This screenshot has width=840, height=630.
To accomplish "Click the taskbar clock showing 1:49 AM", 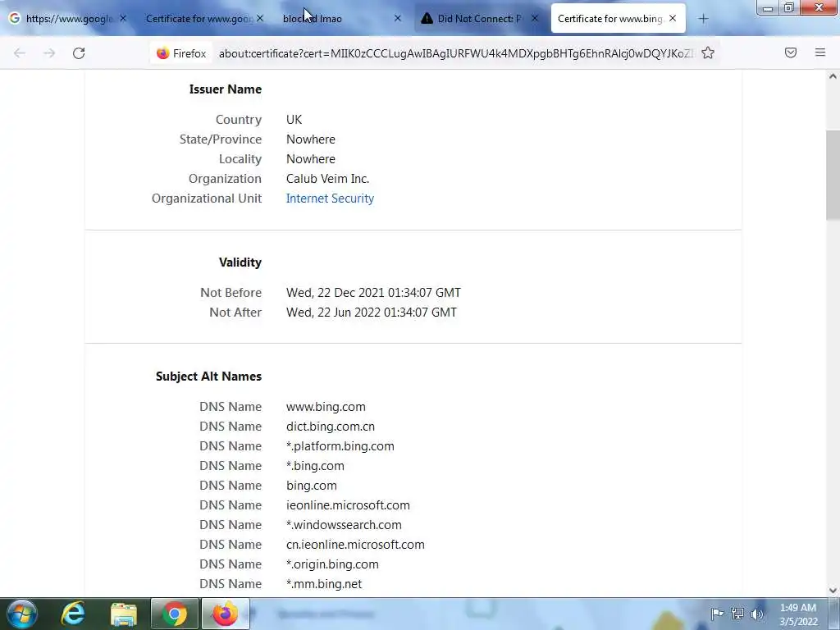I will (x=798, y=614).
